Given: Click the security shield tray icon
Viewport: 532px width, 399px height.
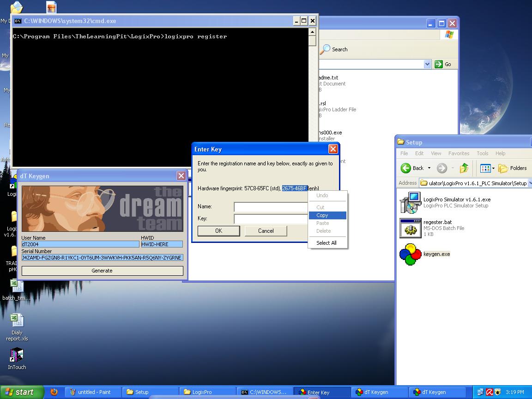Looking at the screenshot, I should tap(498, 392).
